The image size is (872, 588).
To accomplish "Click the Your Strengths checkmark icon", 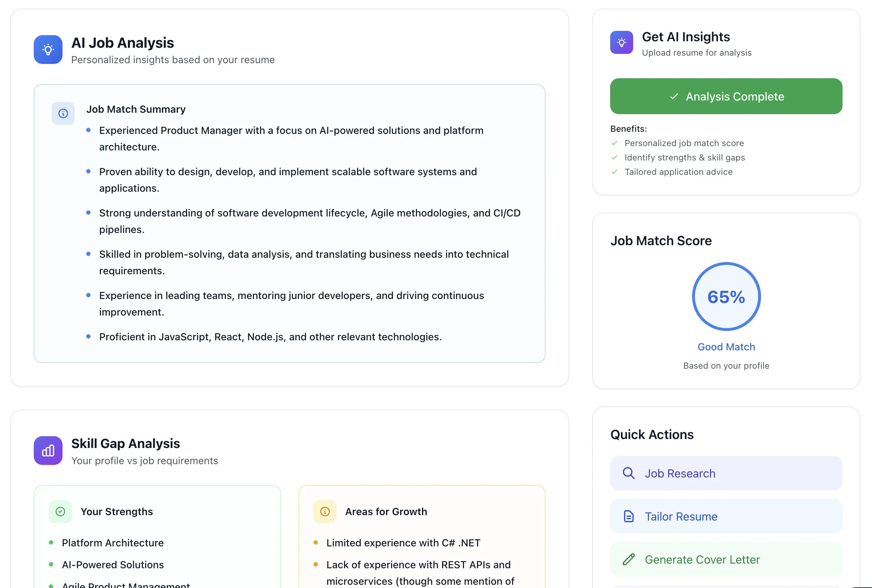I will (x=60, y=512).
